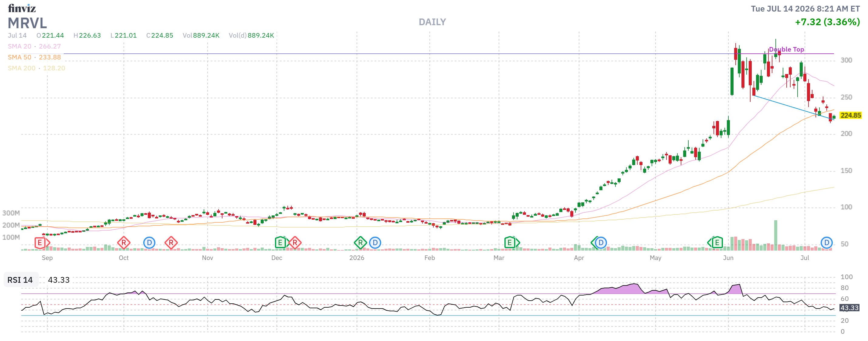Click the SMA 200 indicator label
This screenshot has height=341, width=868.
[22, 68]
